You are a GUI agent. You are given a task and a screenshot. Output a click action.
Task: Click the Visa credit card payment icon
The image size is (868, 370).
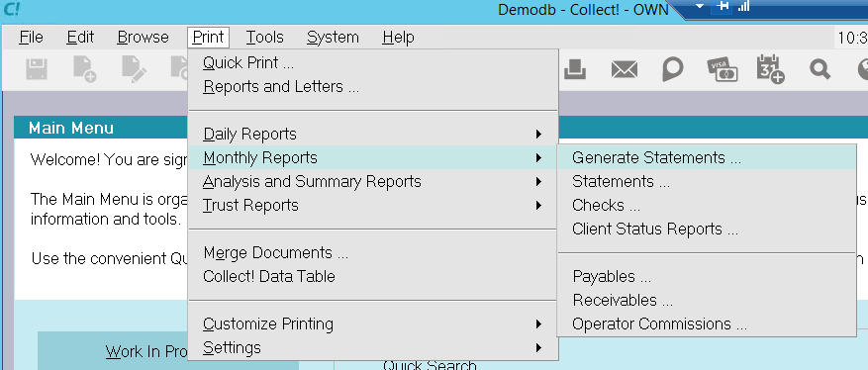[722, 69]
